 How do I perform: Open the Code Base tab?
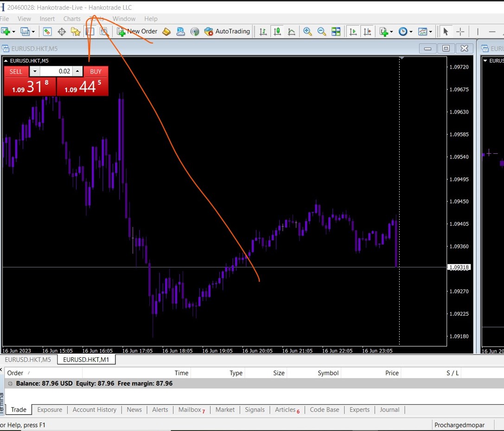tap(324, 410)
